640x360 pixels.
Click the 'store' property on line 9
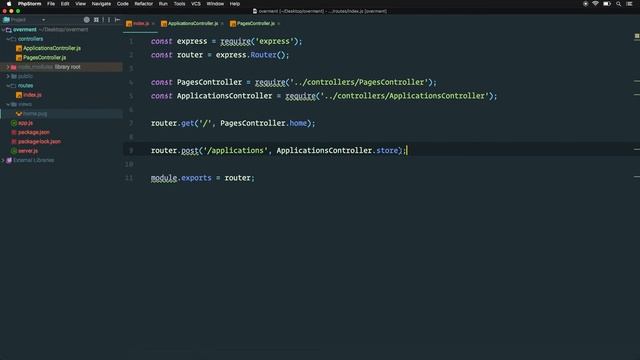(x=387, y=151)
